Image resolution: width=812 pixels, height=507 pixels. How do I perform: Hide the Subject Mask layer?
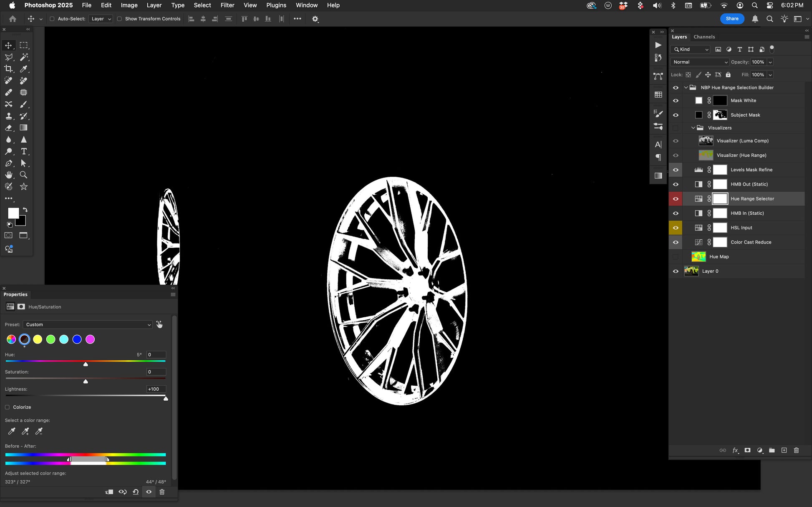(676, 115)
